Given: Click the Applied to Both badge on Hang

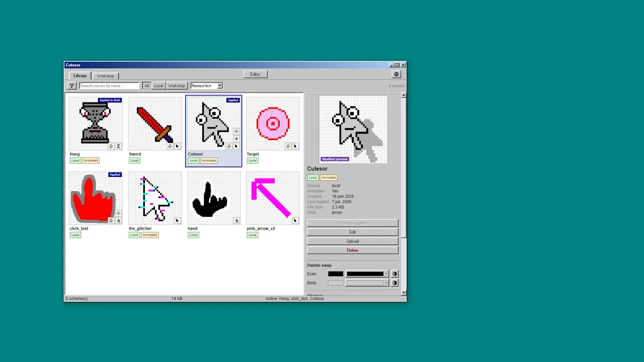Looking at the screenshot, I should coord(110,100).
